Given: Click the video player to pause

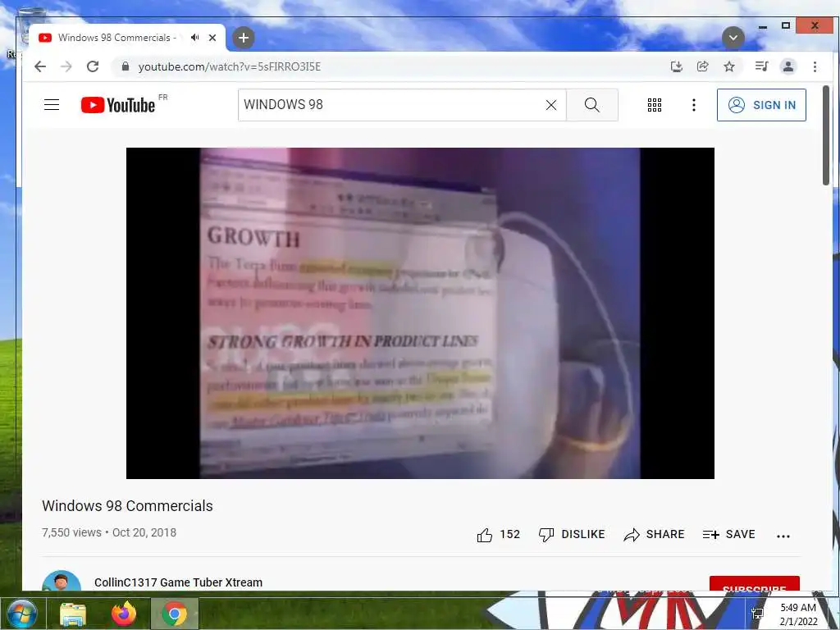Looking at the screenshot, I should point(420,313).
